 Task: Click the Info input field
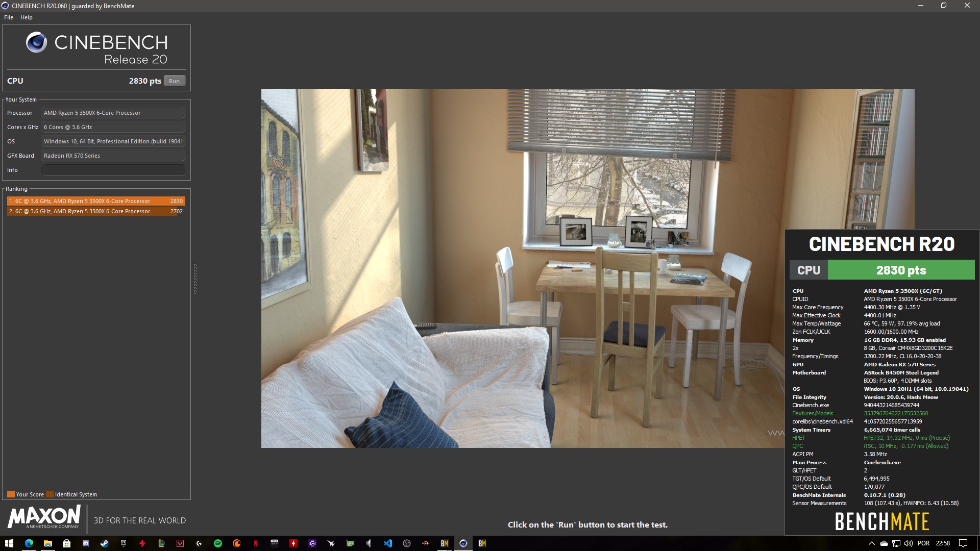click(x=113, y=170)
